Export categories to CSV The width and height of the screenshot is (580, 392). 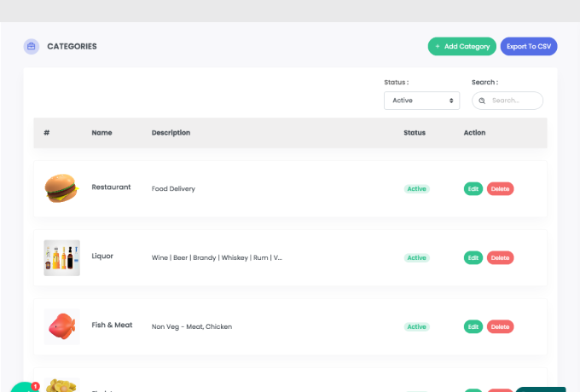pyautogui.click(x=529, y=47)
